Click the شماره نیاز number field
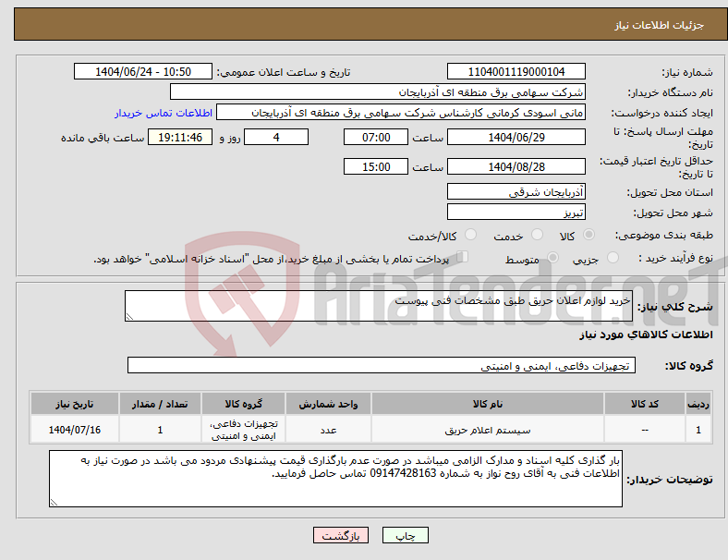The image size is (728, 560). click(516, 71)
